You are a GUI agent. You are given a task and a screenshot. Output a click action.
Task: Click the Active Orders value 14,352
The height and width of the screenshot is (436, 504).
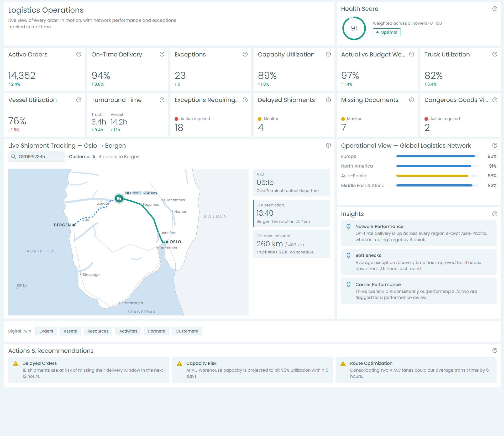(x=22, y=76)
